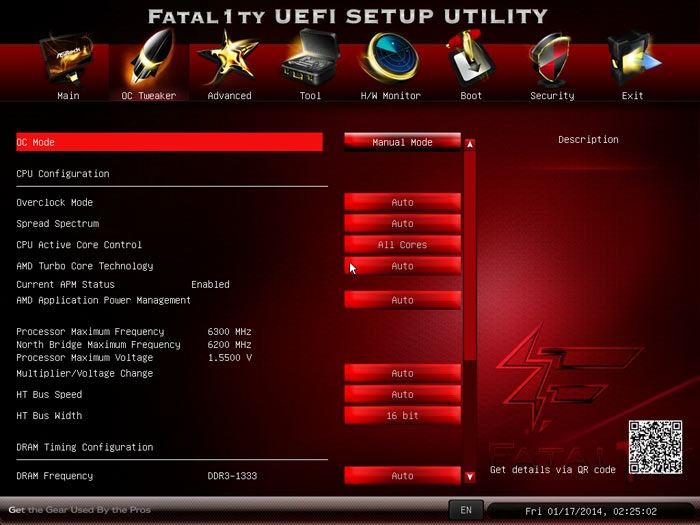Viewport: 700px width, 525px height.
Task: Select the OC Tweaker rocket icon
Action: [151, 56]
